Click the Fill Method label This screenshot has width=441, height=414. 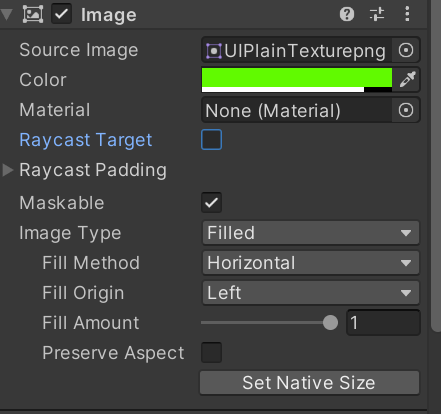(x=91, y=263)
